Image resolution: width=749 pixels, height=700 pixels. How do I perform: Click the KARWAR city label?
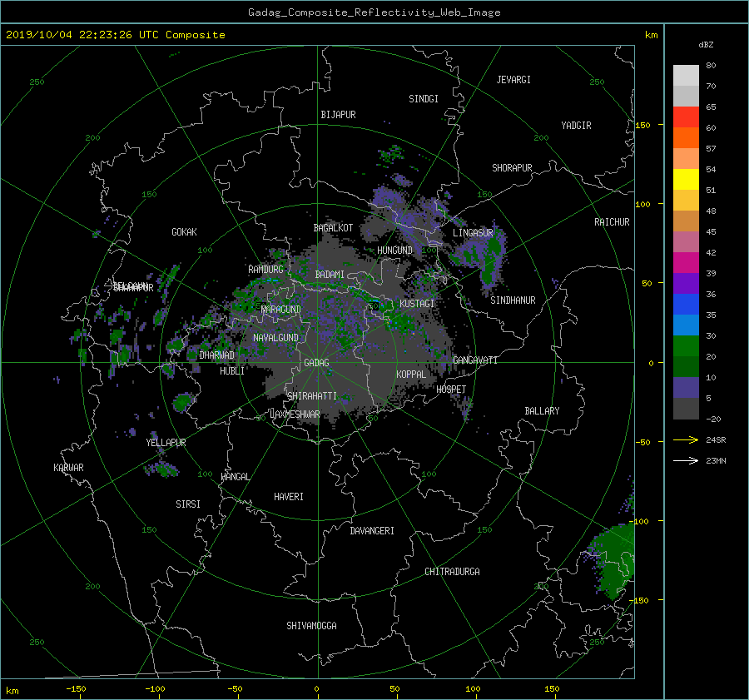(68, 468)
